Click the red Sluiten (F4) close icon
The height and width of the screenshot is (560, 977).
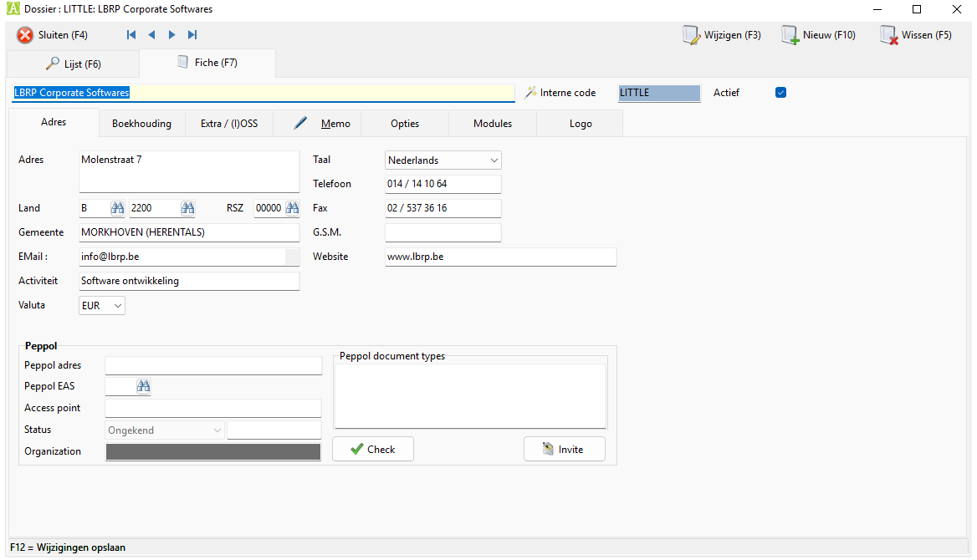coord(25,35)
